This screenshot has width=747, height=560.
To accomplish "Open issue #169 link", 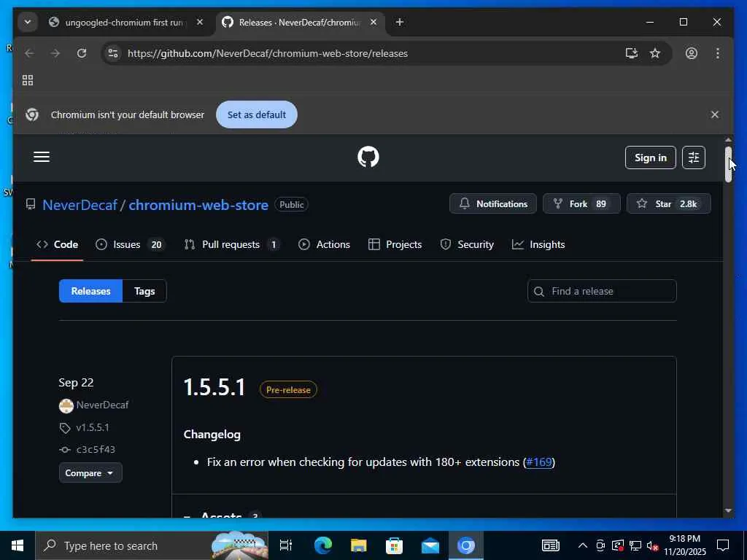I will pyautogui.click(x=539, y=462).
